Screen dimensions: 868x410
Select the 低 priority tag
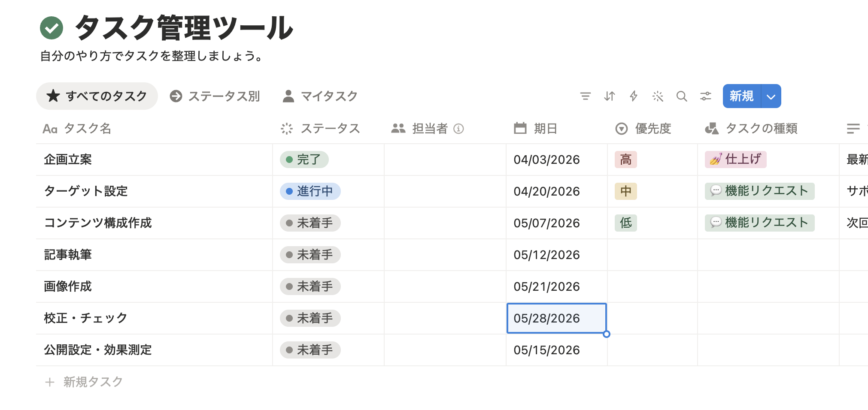point(626,223)
